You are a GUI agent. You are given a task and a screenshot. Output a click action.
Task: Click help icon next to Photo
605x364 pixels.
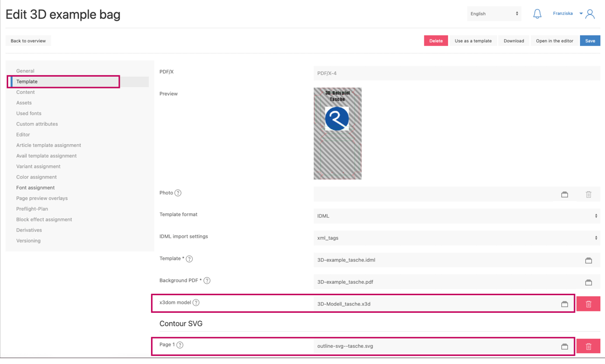coord(178,193)
